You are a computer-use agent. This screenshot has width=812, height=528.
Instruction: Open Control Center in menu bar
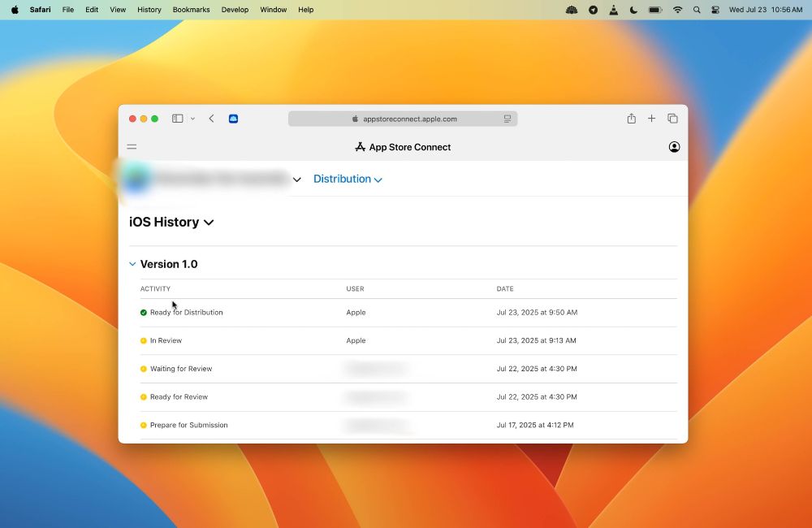[715, 9]
